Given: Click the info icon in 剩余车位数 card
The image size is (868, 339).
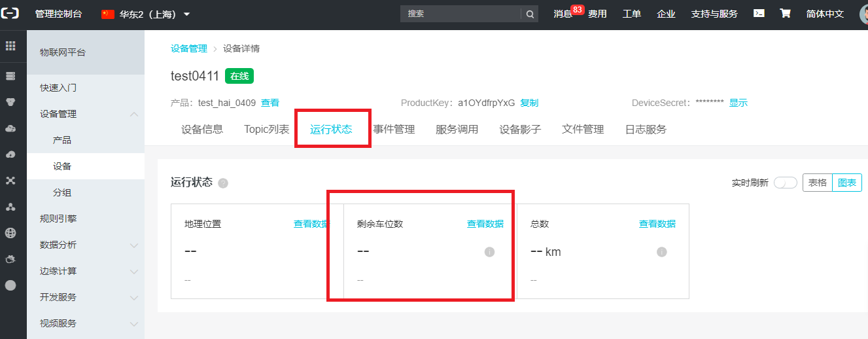Looking at the screenshot, I should (x=489, y=252).
